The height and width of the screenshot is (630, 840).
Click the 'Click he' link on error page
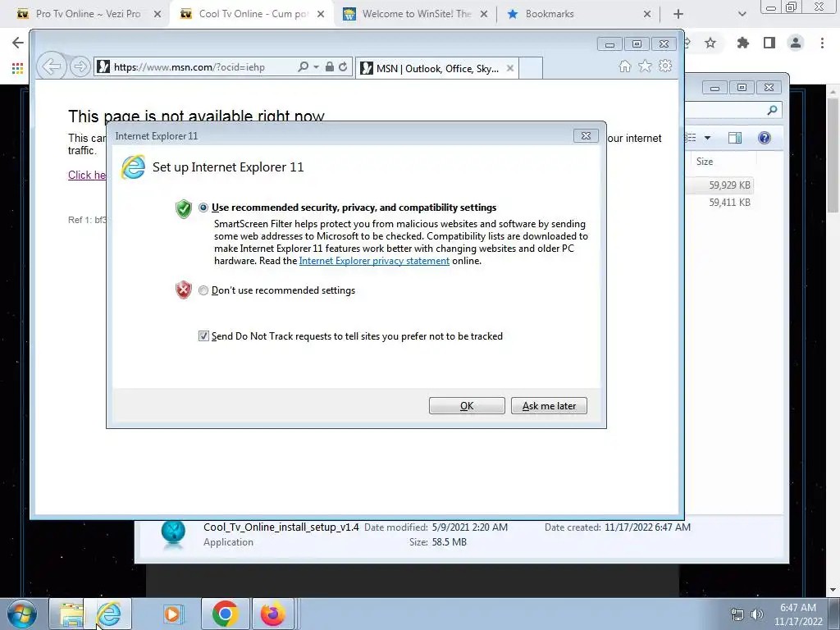pyautogui.click(x=87, y=176)
